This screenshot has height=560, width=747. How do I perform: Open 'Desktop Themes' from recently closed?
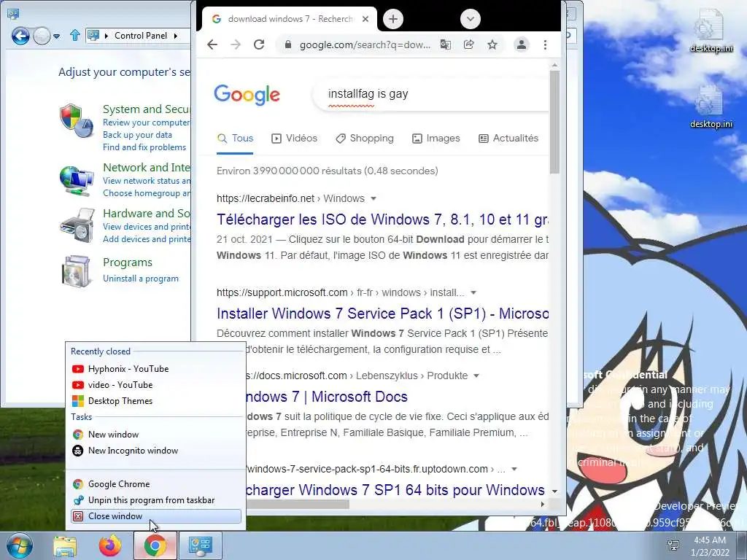point(156,401)
